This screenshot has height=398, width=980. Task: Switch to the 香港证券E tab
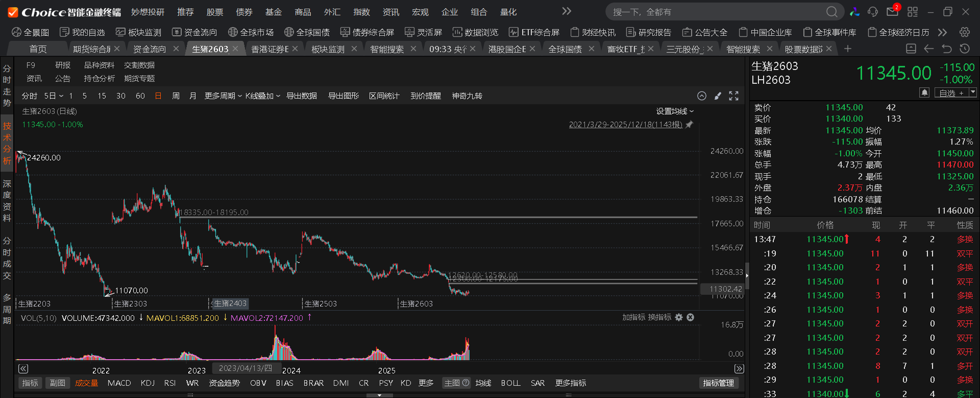pyautogui.click(x=269, y=49)
